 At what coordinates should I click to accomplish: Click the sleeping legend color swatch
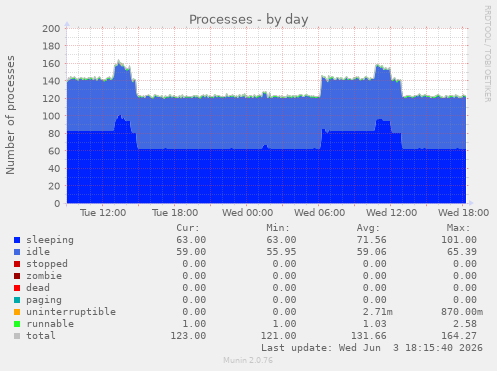click(x=17, y=240)
